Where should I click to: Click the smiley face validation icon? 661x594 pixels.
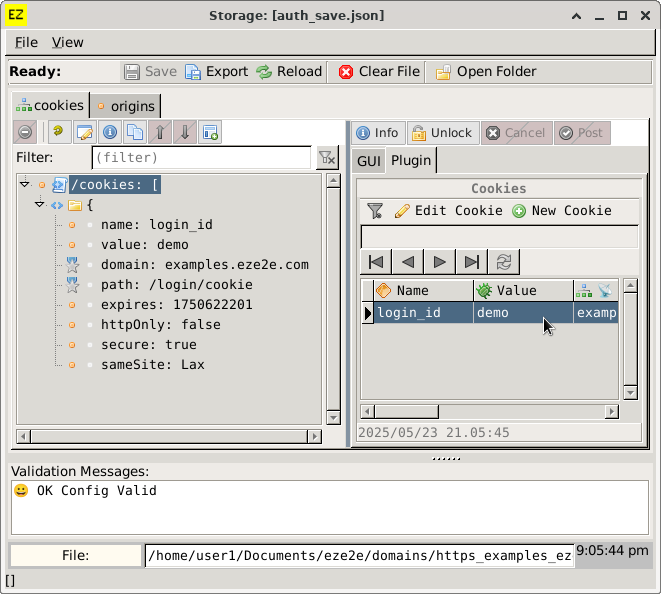point(21,490)
